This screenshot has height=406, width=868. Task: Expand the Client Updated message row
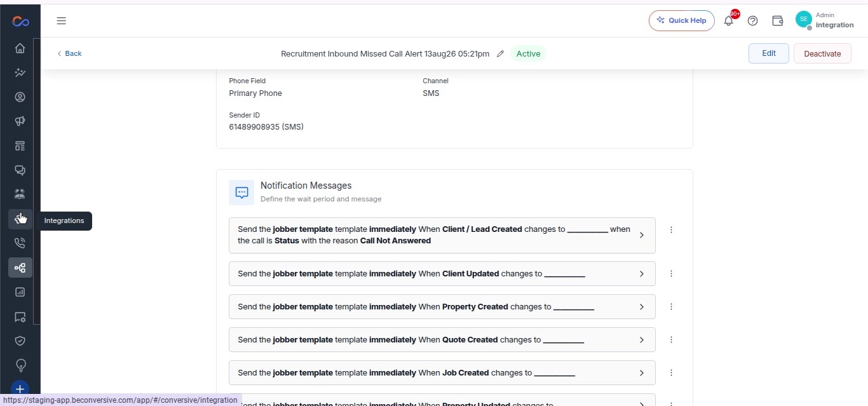click(442, 274)
